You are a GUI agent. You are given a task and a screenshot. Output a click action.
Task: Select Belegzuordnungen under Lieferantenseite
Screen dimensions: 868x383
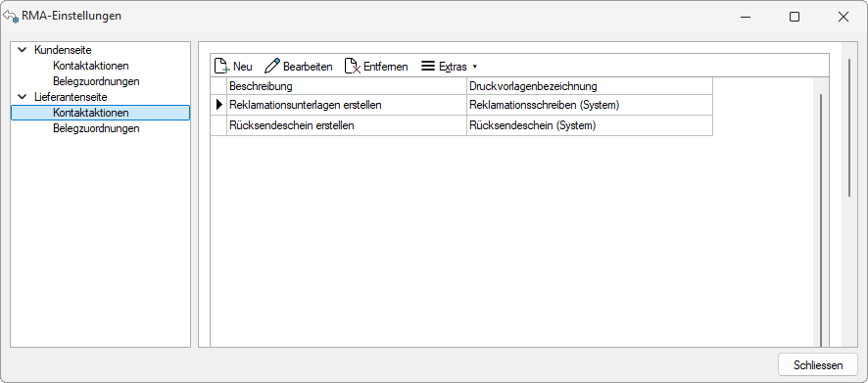pos(96,128)
